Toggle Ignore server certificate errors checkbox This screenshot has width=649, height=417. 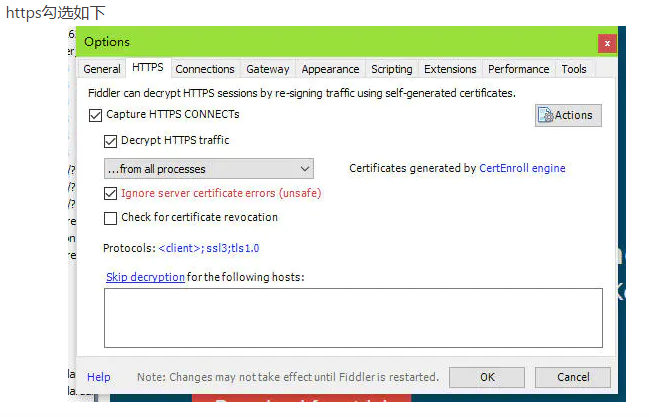tap(111, 193)
